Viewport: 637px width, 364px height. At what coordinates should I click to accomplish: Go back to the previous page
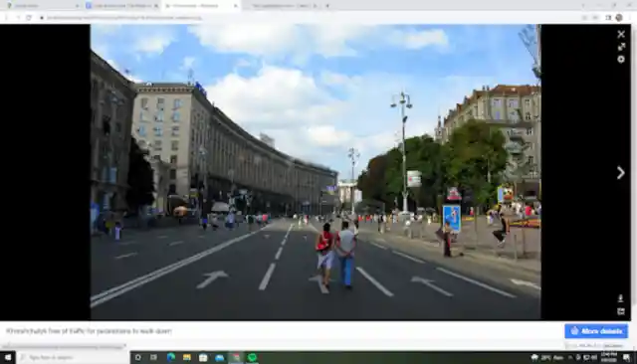tap(7, 18)
